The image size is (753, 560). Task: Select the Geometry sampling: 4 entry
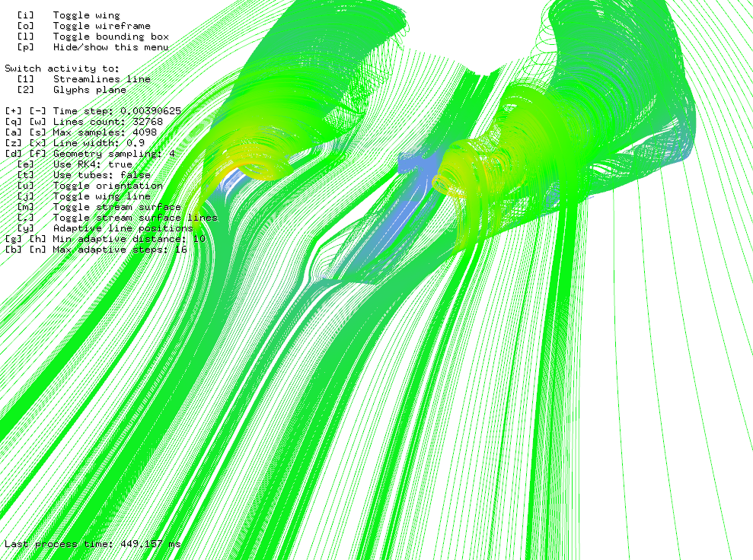(x=114, y=154)
